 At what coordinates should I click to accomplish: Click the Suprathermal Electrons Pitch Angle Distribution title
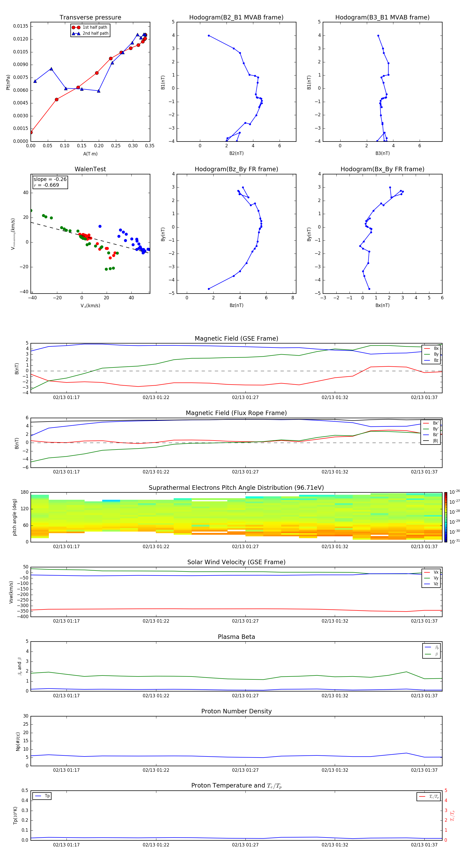(x=236, y=488)
